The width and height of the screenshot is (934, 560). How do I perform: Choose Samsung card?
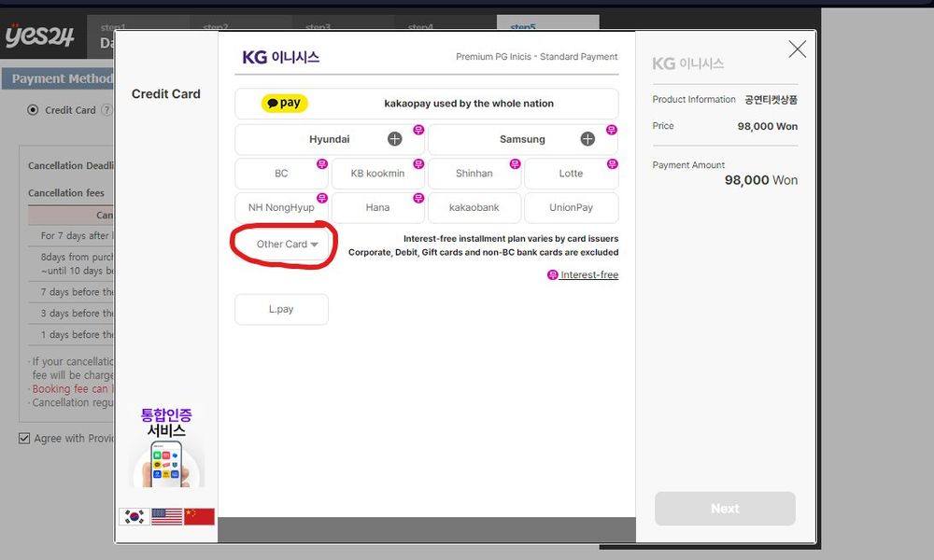(522, 139)
